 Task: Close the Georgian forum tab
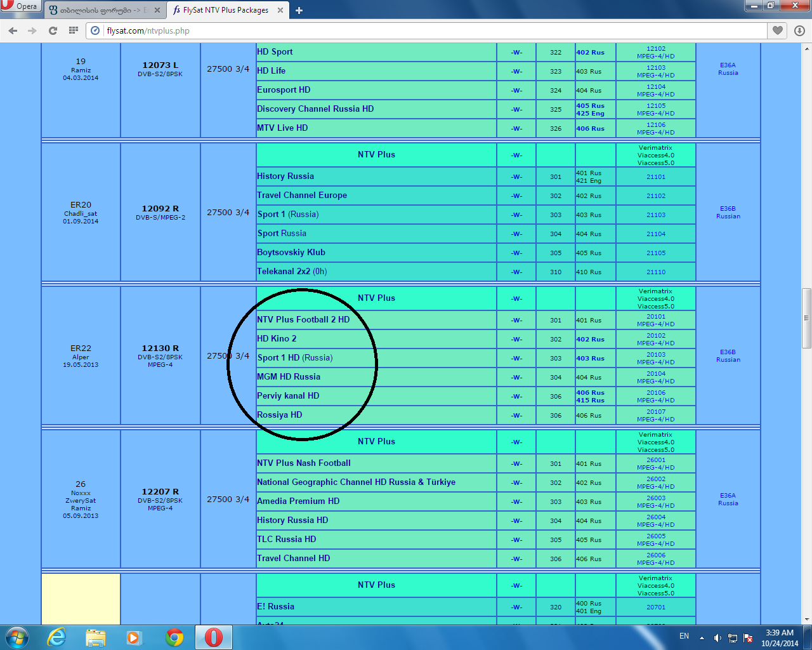[157, 10]
